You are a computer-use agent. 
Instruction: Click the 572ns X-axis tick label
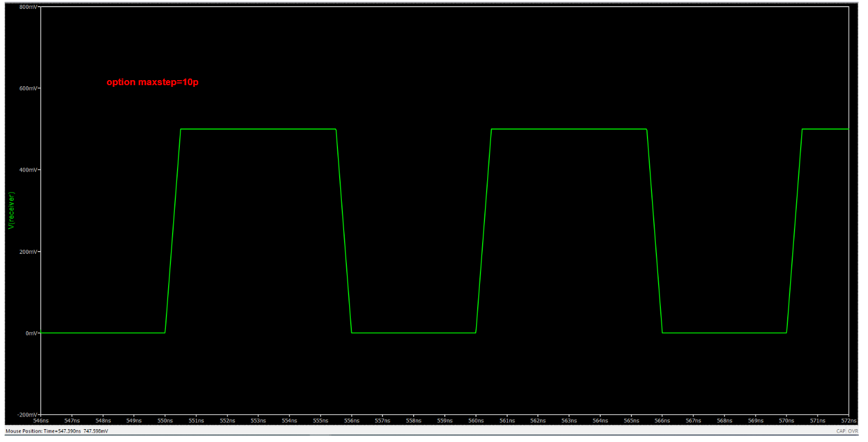click(x=848, y=420)
